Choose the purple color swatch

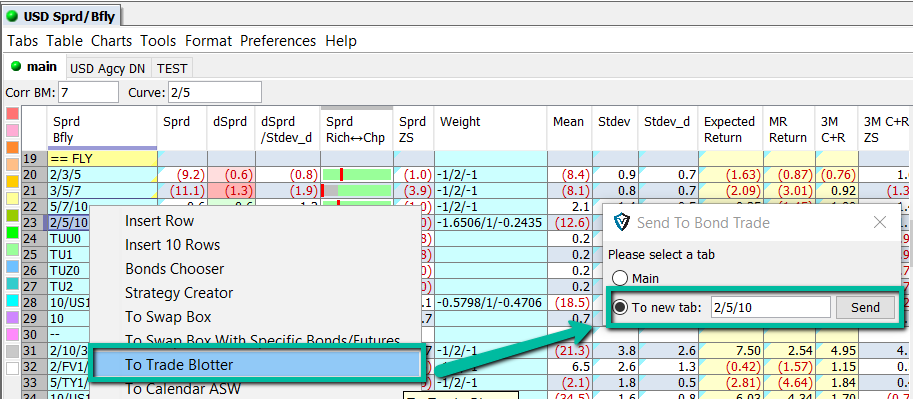[x=12, y=317]
